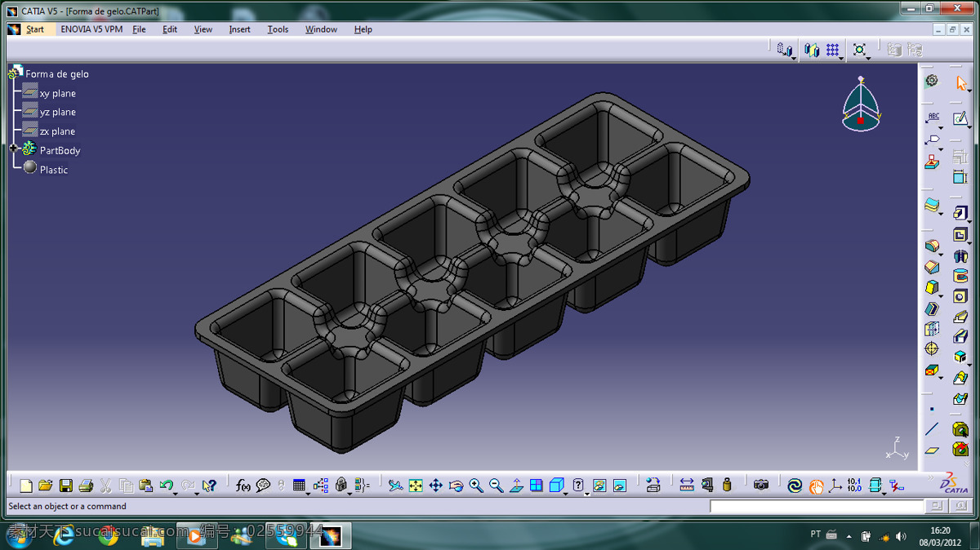
Task: Click the Select arrow tool
Action: click(961, 82)
